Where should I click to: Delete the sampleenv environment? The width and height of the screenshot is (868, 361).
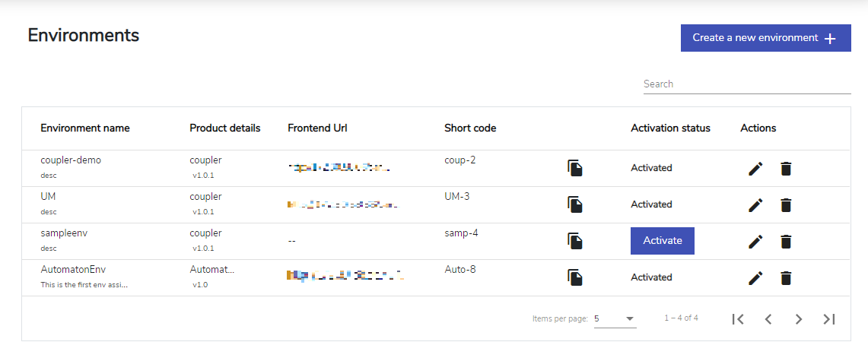786,242
